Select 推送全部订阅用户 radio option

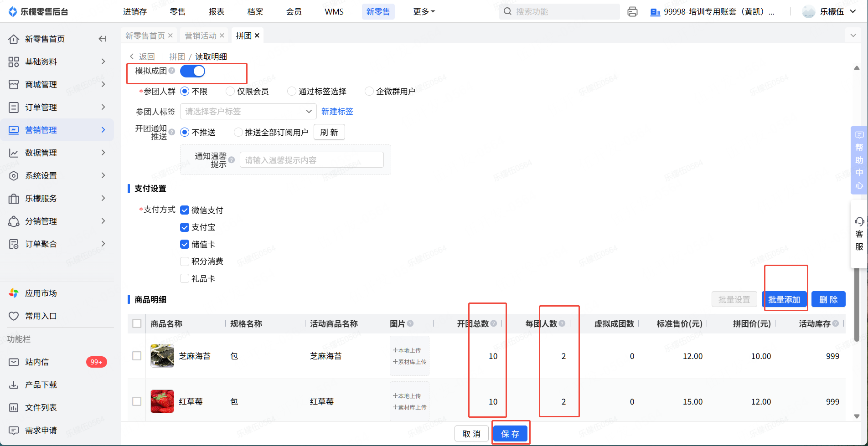click(x=238, y=133)
